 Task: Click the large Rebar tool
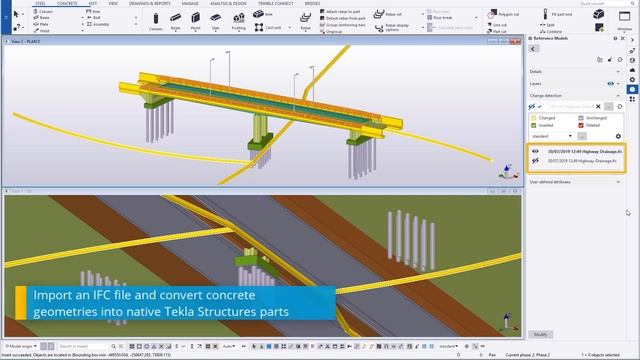[x=305, y=22]
